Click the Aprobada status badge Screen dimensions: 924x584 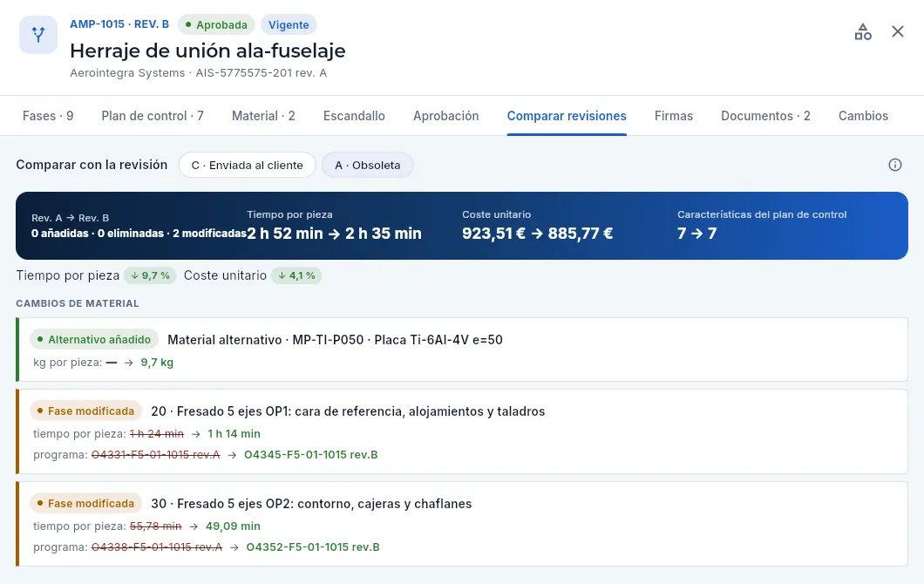[x=216, y=24]
